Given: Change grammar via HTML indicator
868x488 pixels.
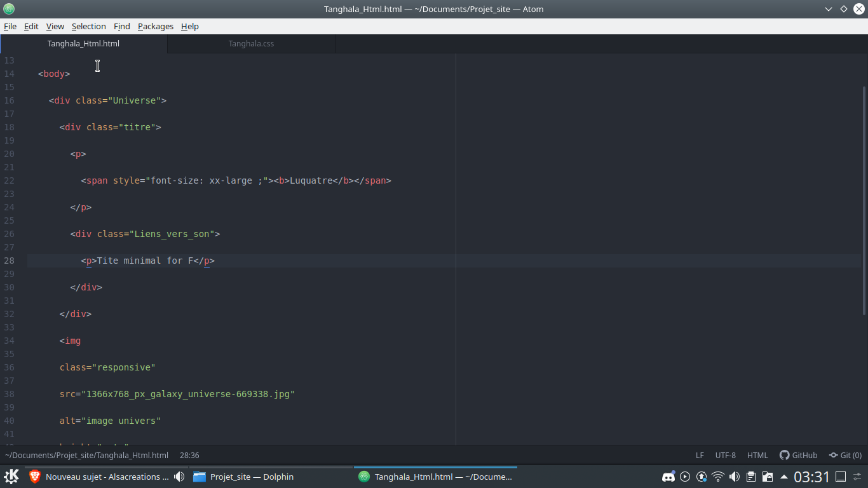Looking at the screenshot, I should pyautogui.click(x=757, y=455).
